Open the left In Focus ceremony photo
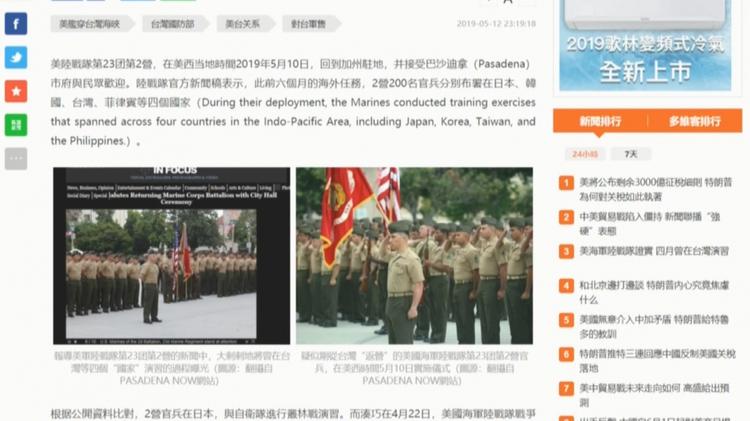750x421 pixels. (171, 255)
